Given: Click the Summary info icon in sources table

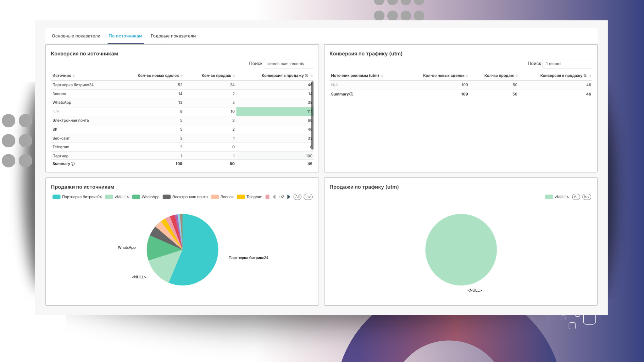Looking at the screenshot, I should pos(73,164).
